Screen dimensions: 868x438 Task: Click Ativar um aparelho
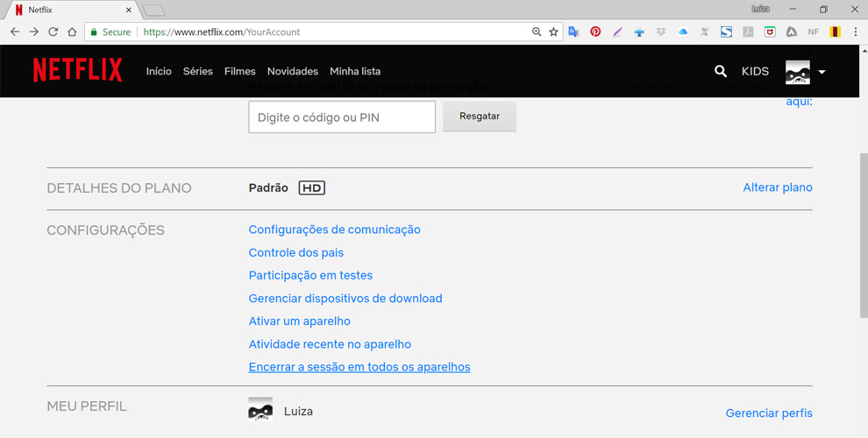tap(300, 321)
